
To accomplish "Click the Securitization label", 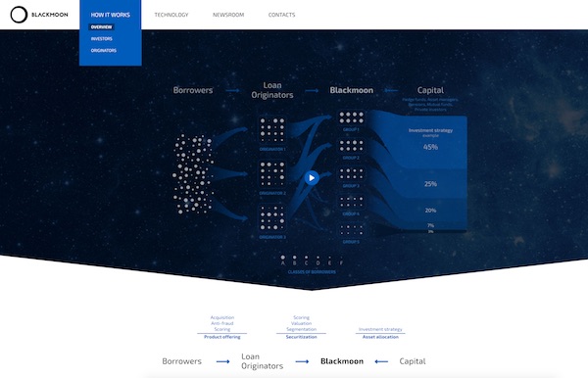I will coord(301,337).
